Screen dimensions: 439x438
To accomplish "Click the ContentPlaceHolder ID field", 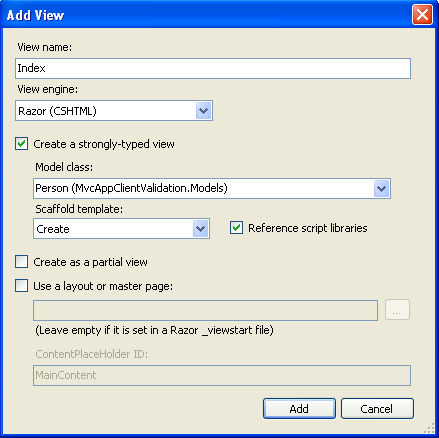I will click(x=222, y=375).
